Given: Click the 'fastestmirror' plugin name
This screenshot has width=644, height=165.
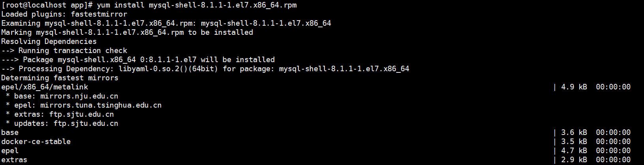Looking at the screenshot, I should (99, 14).
